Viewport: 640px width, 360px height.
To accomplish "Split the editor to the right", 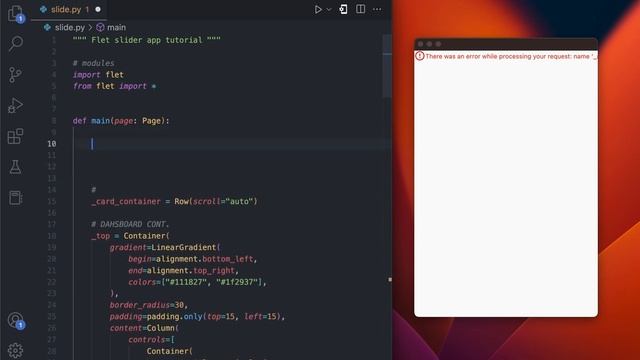I will [x=360, y=9].
